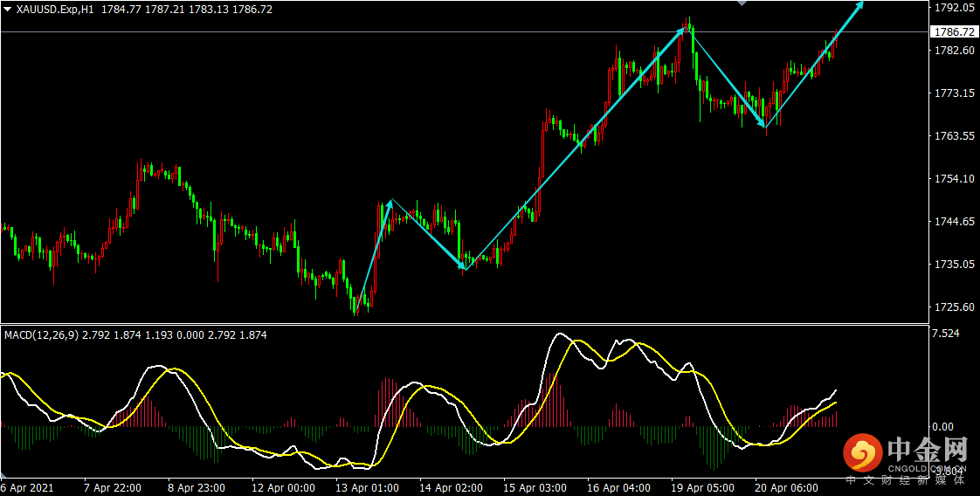Click the 1792.05 price scale label
980x496 pixels.
tap(953, 8)
